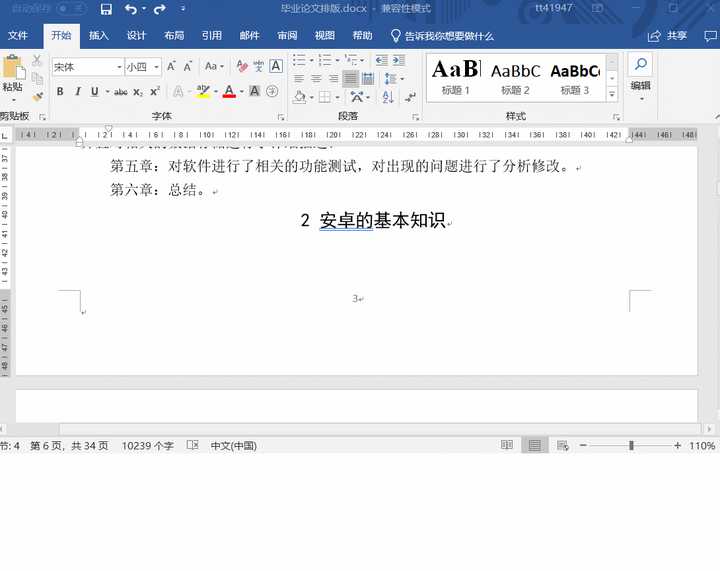Viewport: 720px width, 571px height.
Task: Open the multilevel list dropdown
Action: pyautogui.click(x=362, y=60)
